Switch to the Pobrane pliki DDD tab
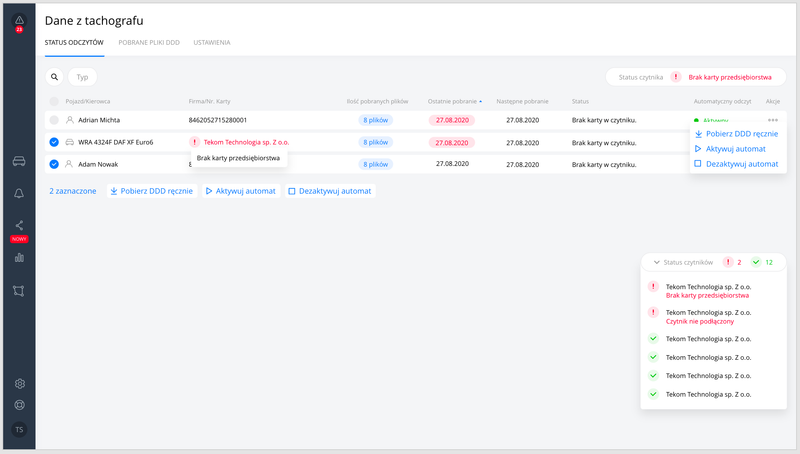Viewport: 800px width, 454px height. [x=149, y=43]
